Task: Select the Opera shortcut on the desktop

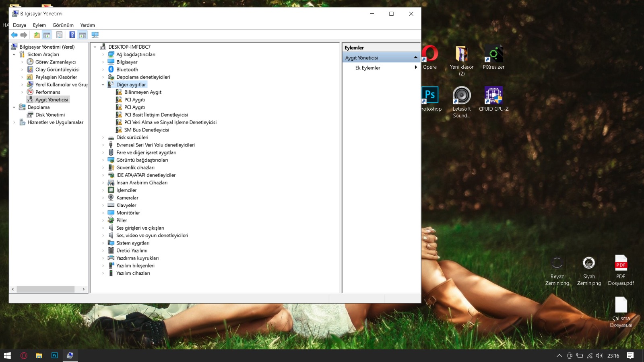Action: 430,58
